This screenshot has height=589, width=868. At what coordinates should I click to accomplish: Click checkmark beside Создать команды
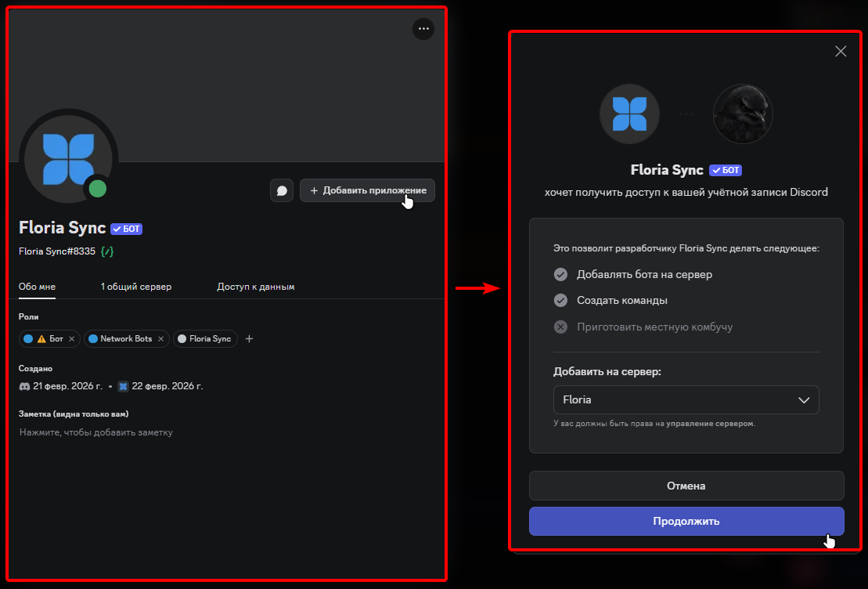click(560, 300)
